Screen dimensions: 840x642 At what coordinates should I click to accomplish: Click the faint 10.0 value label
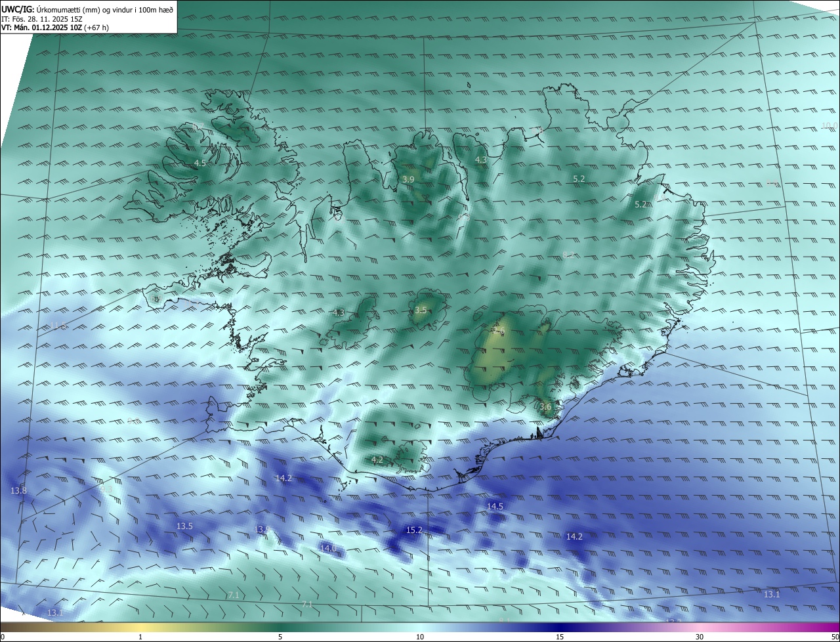830,125
